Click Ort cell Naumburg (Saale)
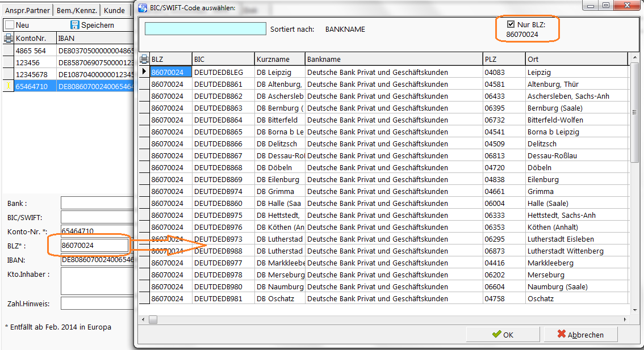This screenshot has width=644, height=350. coord(577,286)
